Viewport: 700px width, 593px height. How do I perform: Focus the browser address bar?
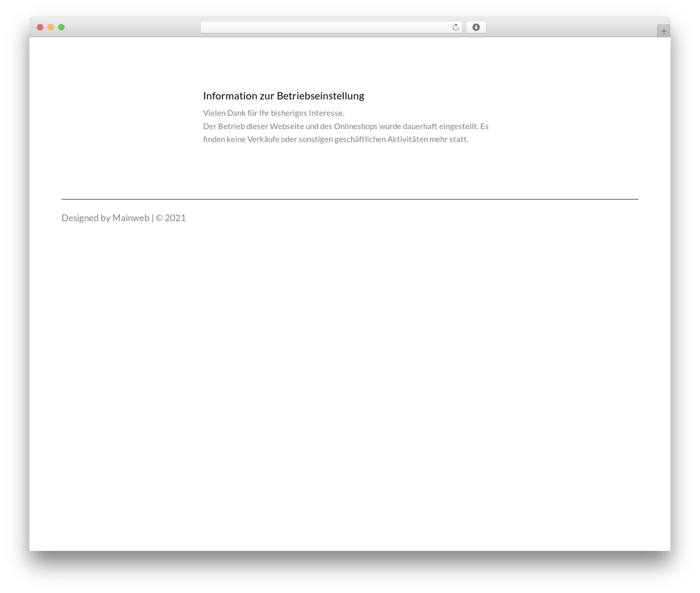point(331,27)
